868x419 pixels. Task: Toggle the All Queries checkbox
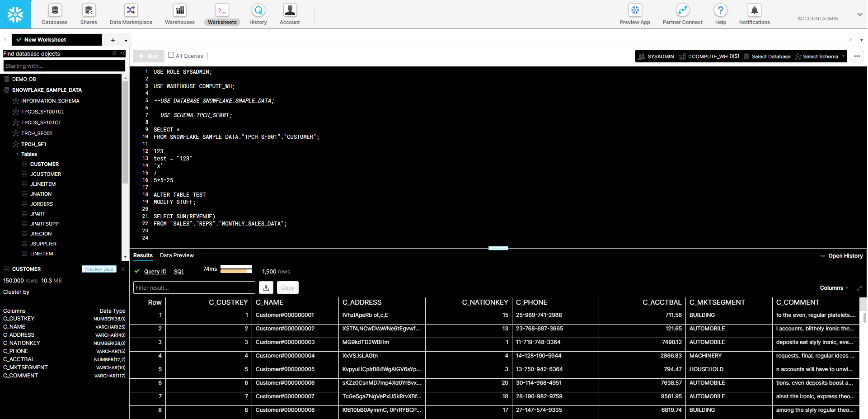coord(171,55)
